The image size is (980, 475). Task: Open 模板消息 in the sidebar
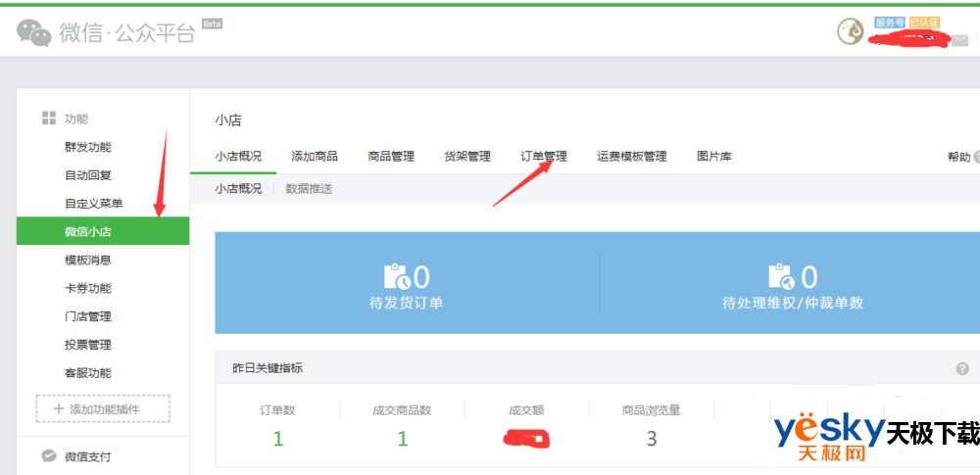coord(88,260)
